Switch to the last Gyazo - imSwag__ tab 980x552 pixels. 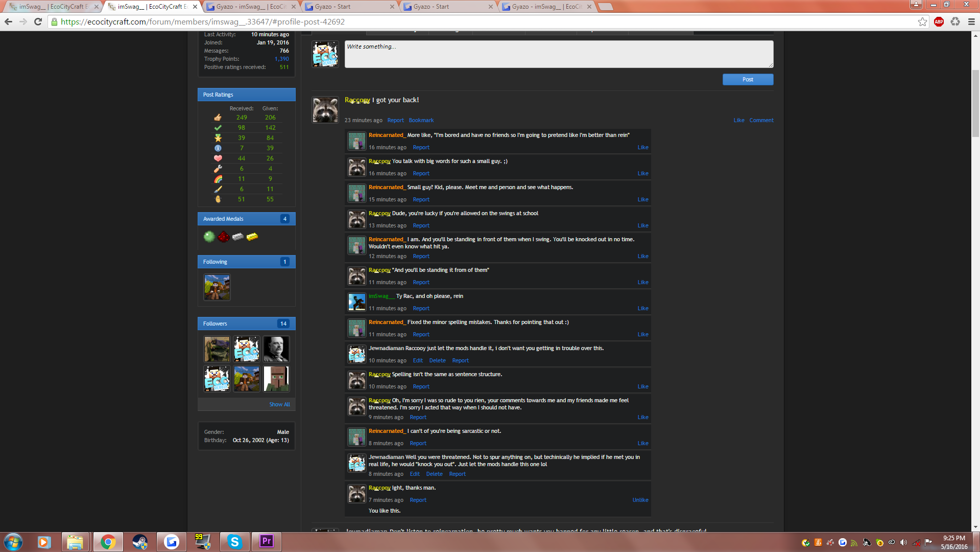546,7
